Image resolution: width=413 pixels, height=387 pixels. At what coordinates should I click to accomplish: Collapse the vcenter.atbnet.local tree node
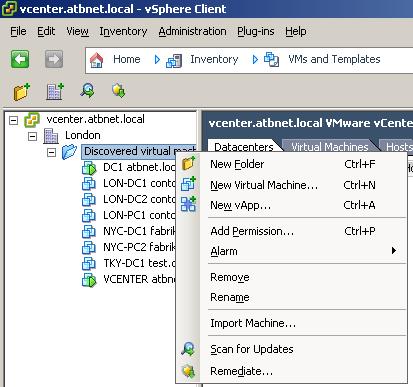[13, 120]
